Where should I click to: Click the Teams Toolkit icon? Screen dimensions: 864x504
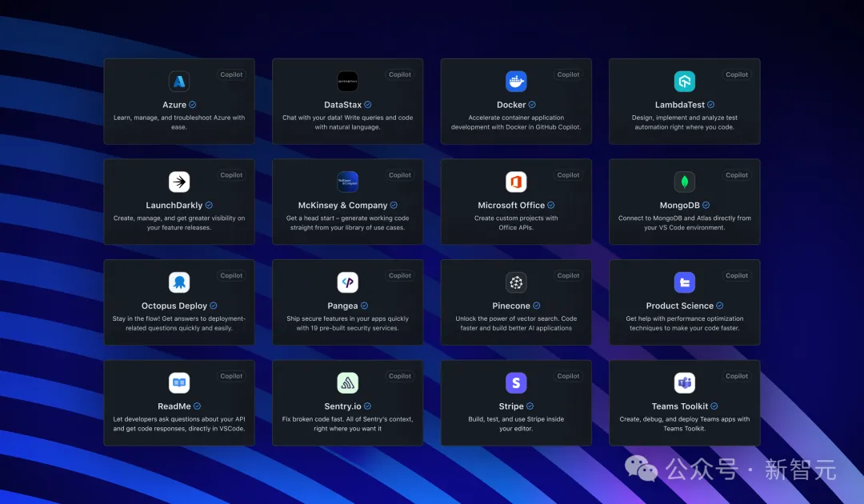(684, 382)
